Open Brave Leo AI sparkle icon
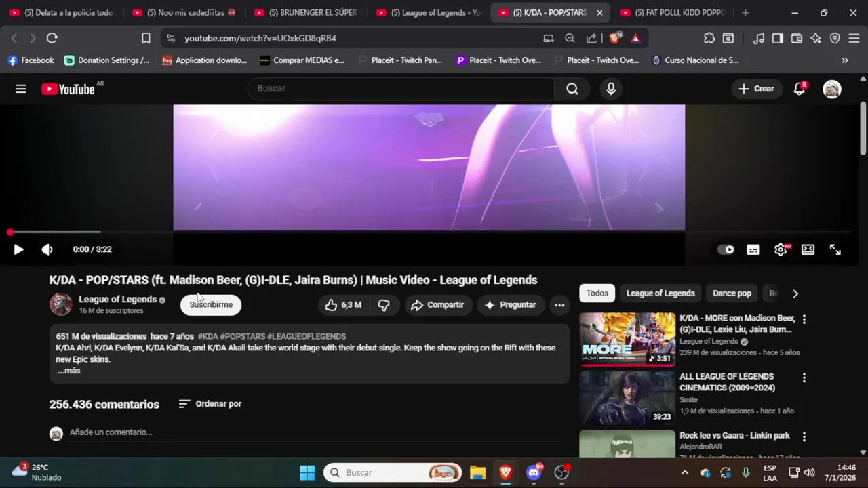This screenshot has width=868, height=488. 816,38
